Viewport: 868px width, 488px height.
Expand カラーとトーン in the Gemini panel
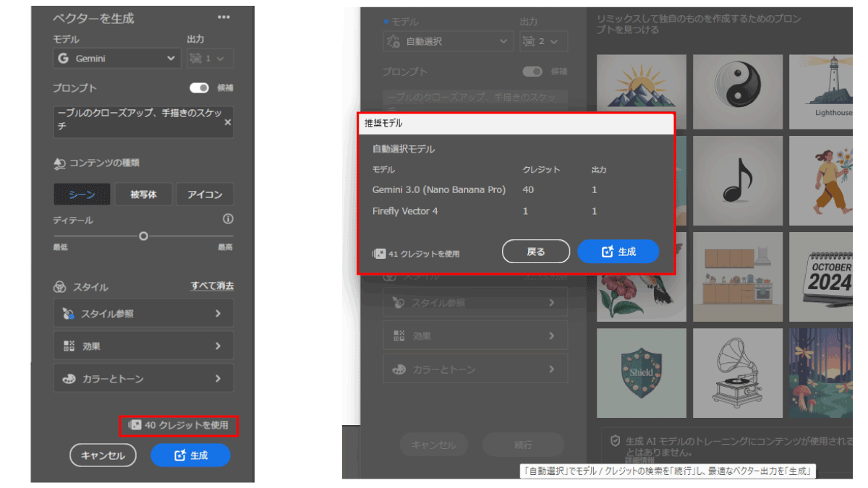tap(143, 378)
